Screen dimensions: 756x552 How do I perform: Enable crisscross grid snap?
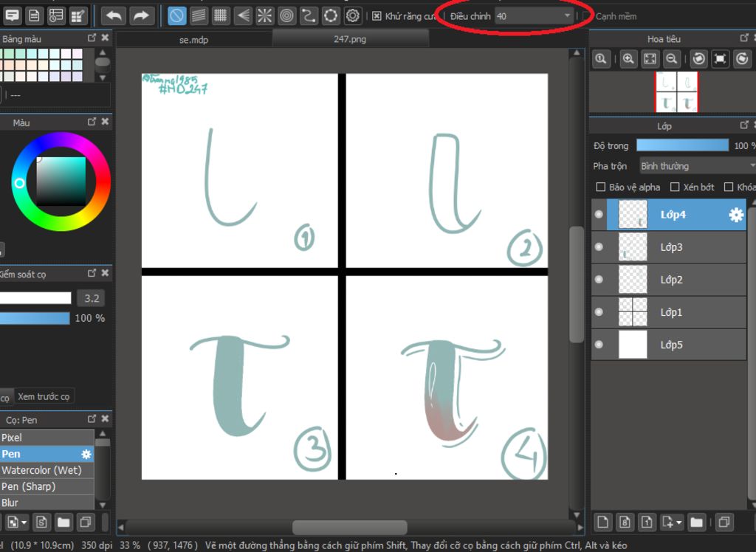(x=220, y=16)
